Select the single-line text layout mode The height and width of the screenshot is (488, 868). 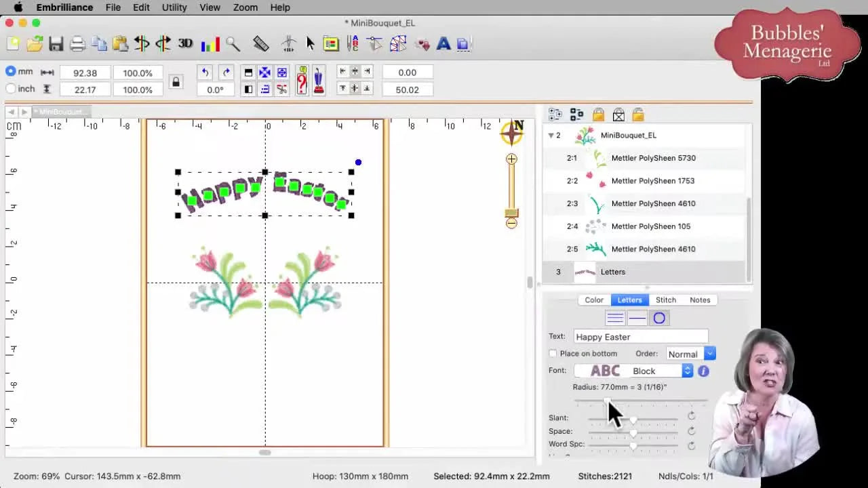point(637,318)
